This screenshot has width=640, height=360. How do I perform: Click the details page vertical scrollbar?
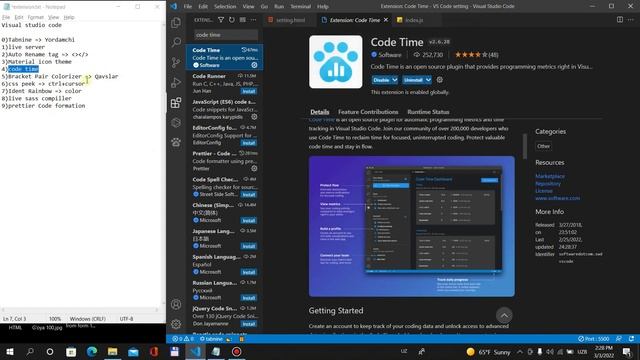coord(524,146)
